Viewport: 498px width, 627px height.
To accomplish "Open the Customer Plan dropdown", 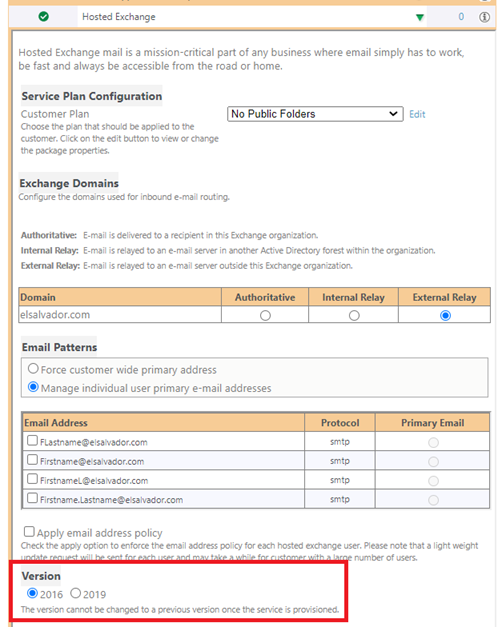I will click(315, 114).
